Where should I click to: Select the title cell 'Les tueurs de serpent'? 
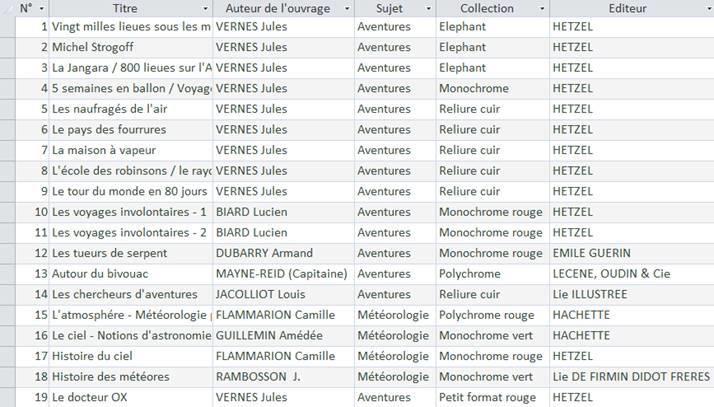click(131, 253)
